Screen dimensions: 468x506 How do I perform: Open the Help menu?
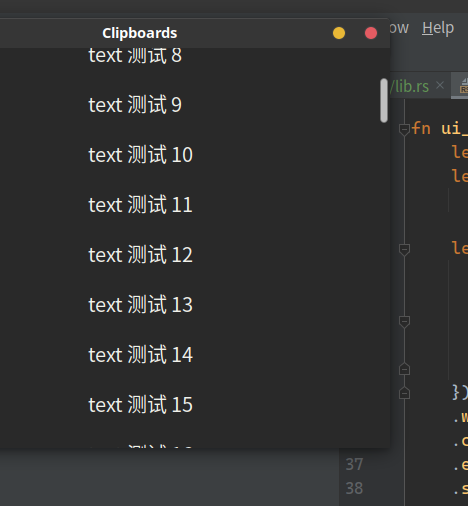pos(438,28)
